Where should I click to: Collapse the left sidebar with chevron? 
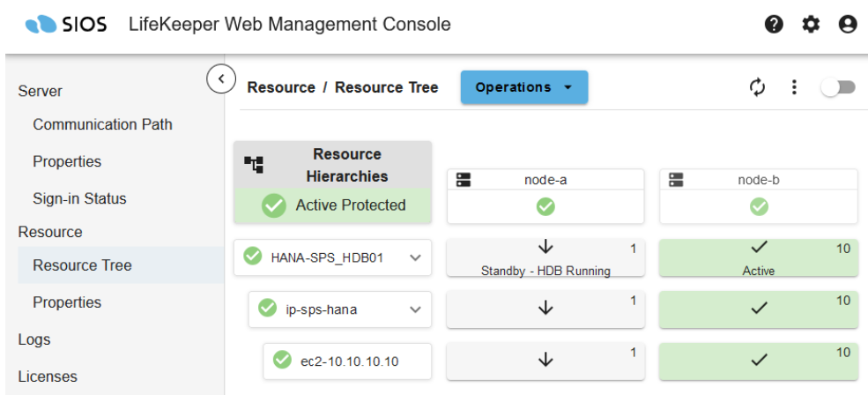pos(220,78)
